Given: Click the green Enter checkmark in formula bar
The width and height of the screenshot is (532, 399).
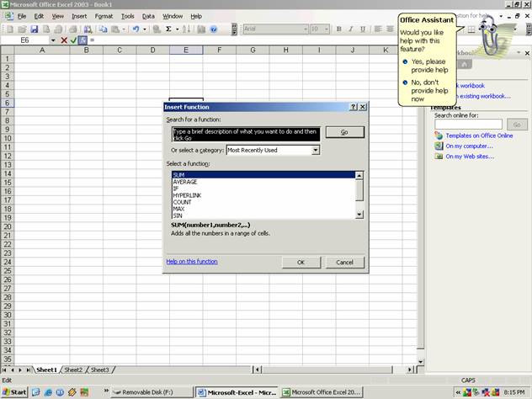Looking at the screenshot, I should click(73, 40).
